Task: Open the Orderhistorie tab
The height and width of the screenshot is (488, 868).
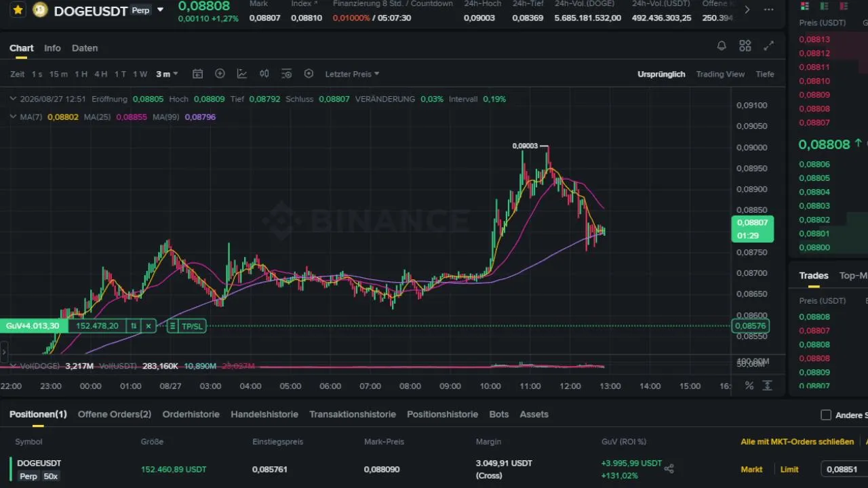Action: 191,414
